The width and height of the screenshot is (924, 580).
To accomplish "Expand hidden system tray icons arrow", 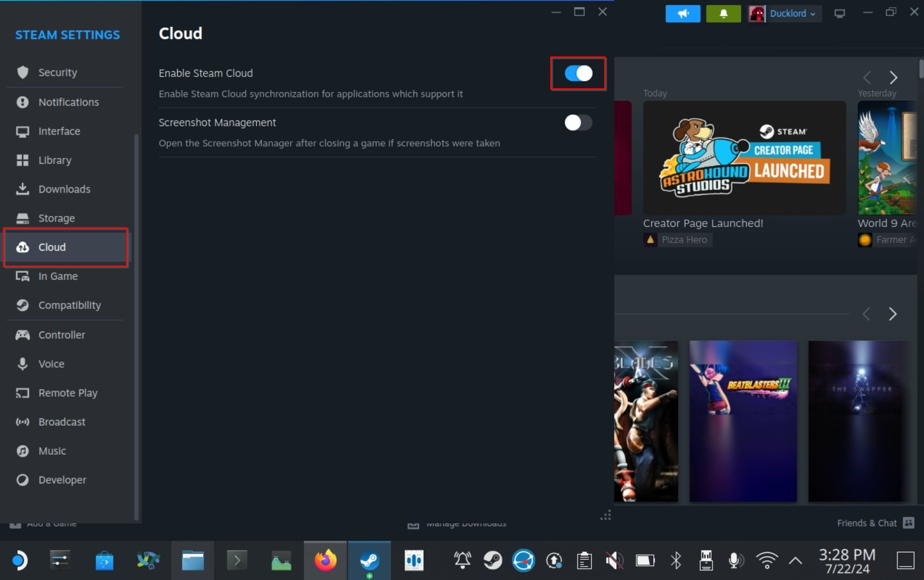I will click(796, 560).
